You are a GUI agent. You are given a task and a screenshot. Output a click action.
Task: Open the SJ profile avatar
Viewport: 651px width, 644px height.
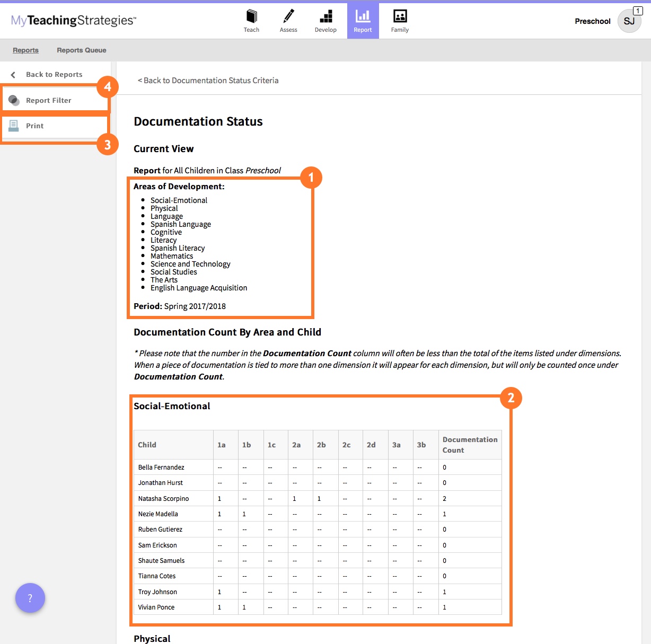(629, 21)
